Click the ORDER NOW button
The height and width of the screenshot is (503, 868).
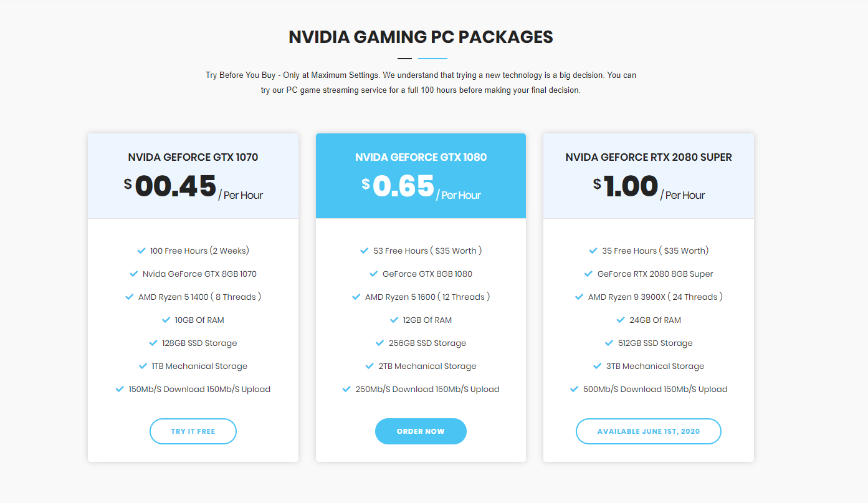point(421,431)
